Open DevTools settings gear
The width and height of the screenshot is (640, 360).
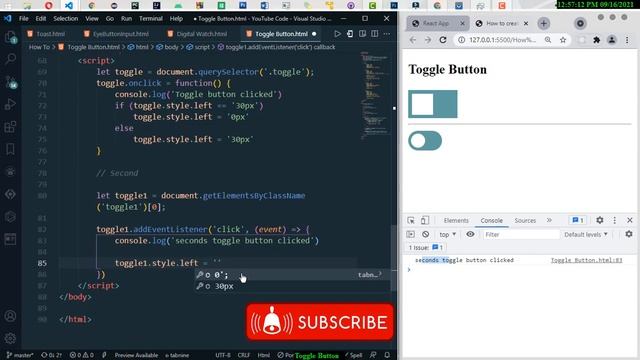tap(600, 220)
